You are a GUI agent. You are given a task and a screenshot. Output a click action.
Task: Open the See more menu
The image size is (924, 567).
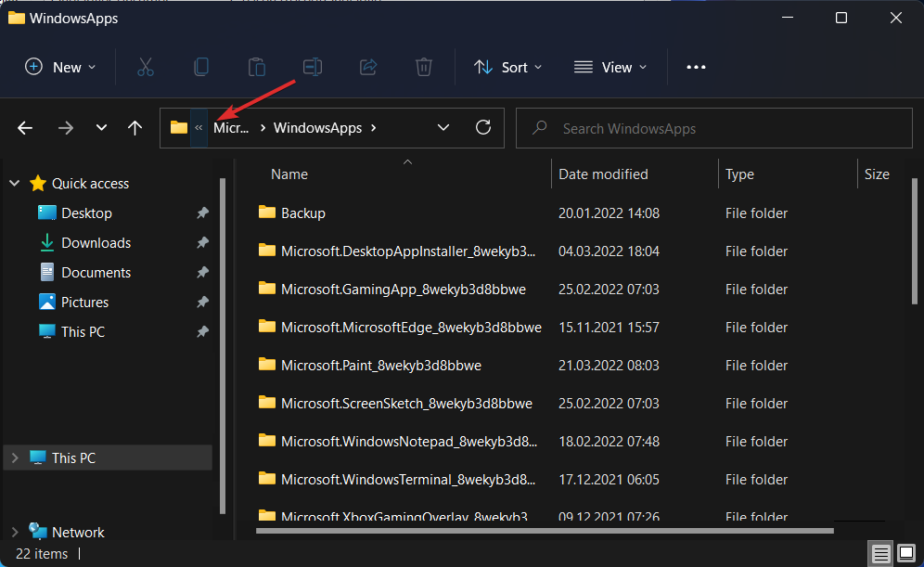coord(696,67)
